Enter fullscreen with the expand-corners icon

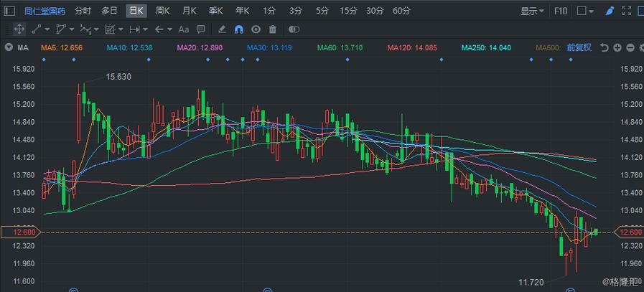626,11
